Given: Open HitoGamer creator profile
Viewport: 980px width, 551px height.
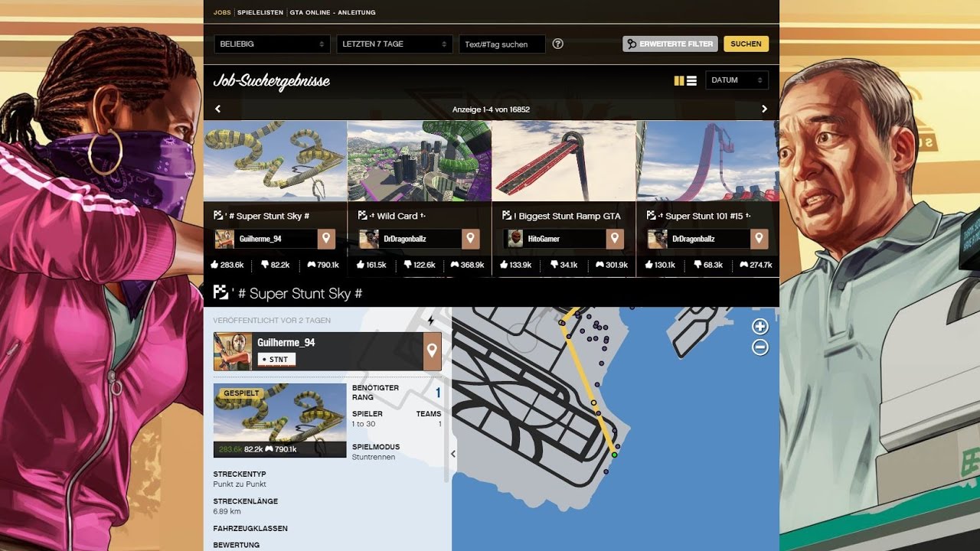Looking at the screenshot, I should click(554, 239).
